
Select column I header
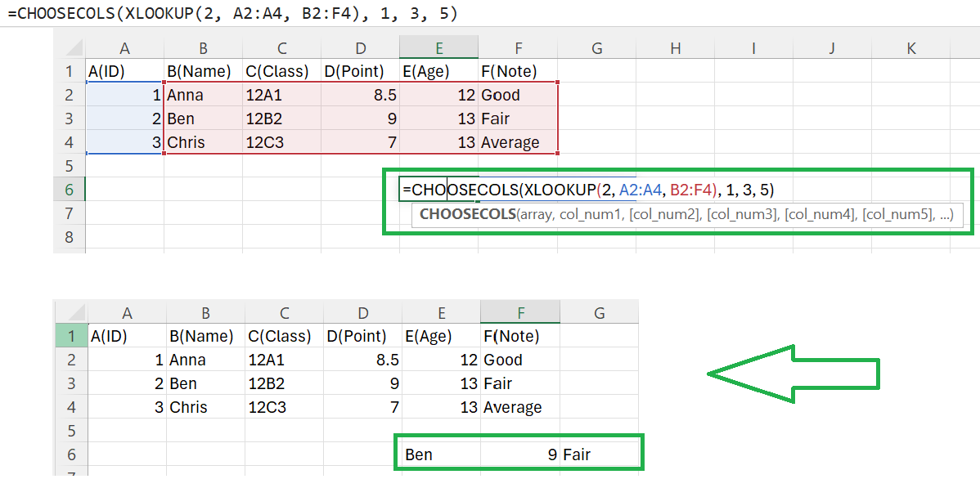(753, 48)
